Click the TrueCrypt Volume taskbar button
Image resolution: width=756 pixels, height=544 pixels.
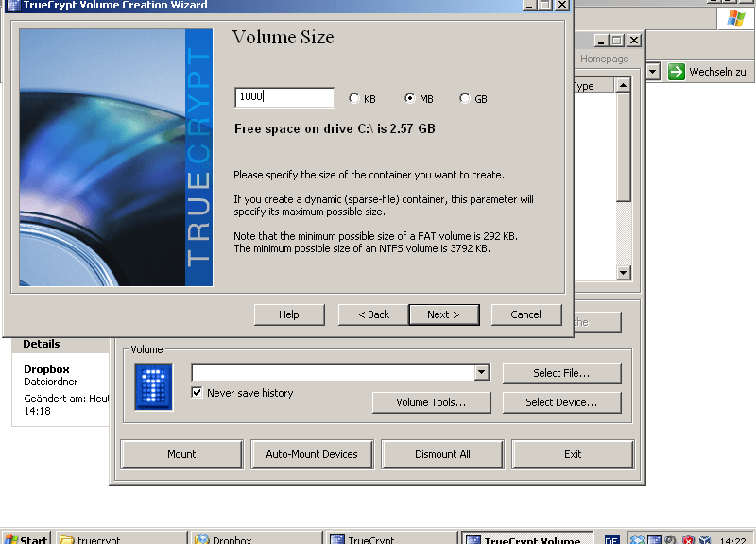click(x=527, y=539)
